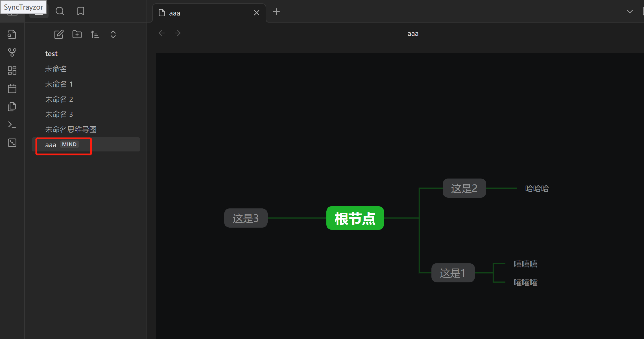Viewport: 644px width, 339px height.
Task: Close the aaa tab
Action: [256, 13]
